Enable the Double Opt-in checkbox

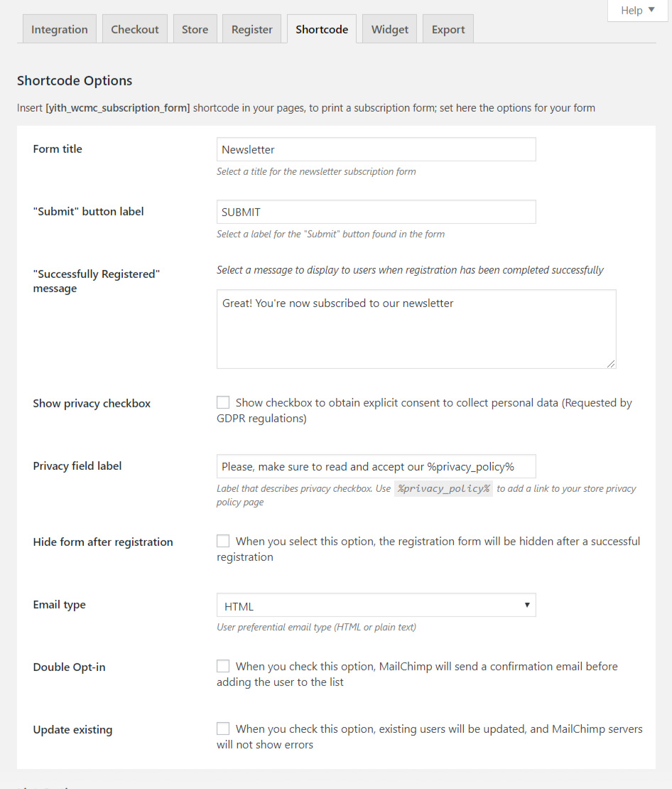pyautogui.click(x=223, y=666)
